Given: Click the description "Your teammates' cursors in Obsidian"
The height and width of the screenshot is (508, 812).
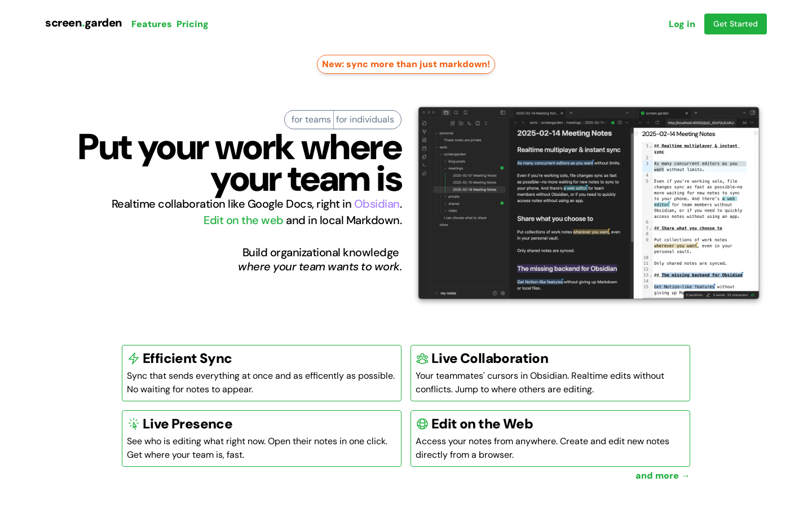Looking at the screenshot, I should pyautogui.click(x=540, y=382).
